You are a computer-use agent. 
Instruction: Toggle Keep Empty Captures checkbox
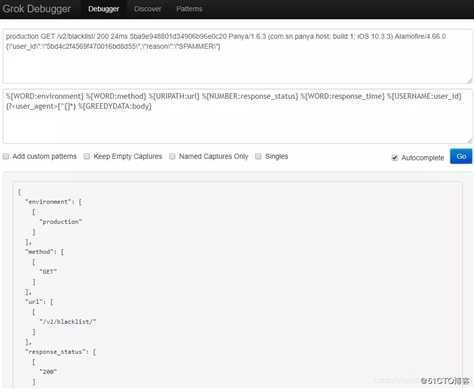point(87,156)
